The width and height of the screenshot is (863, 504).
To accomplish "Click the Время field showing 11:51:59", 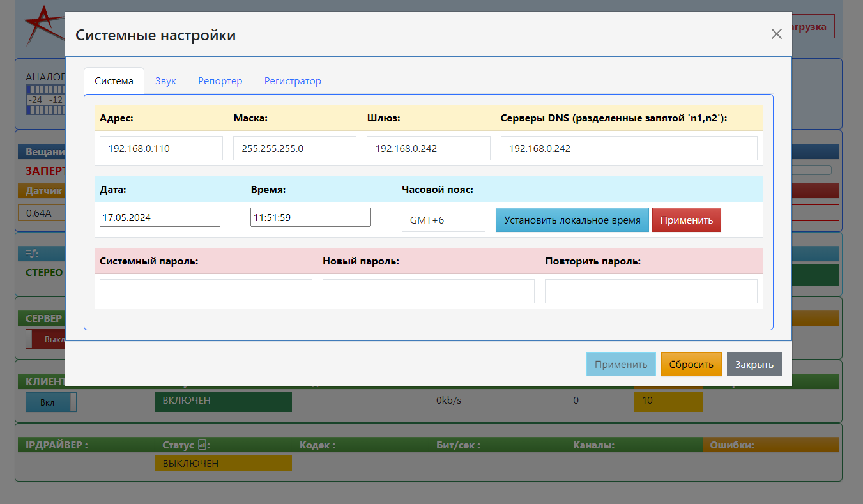I will click(x=310, y=217).
